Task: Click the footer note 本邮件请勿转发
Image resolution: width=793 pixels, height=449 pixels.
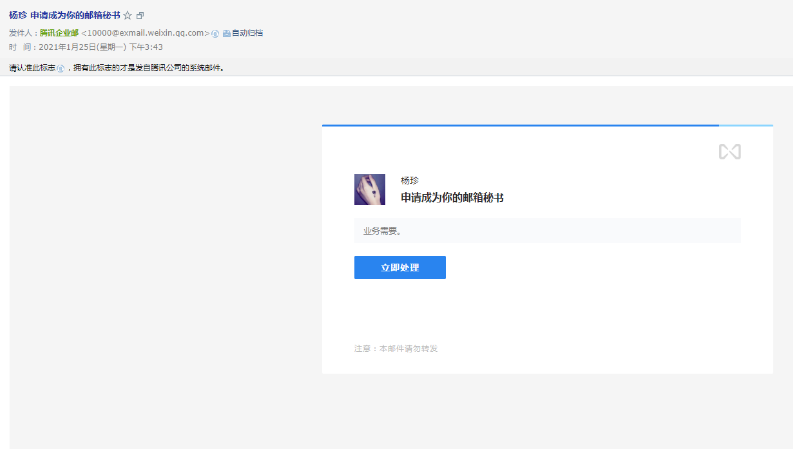Action: click(396, 349)
